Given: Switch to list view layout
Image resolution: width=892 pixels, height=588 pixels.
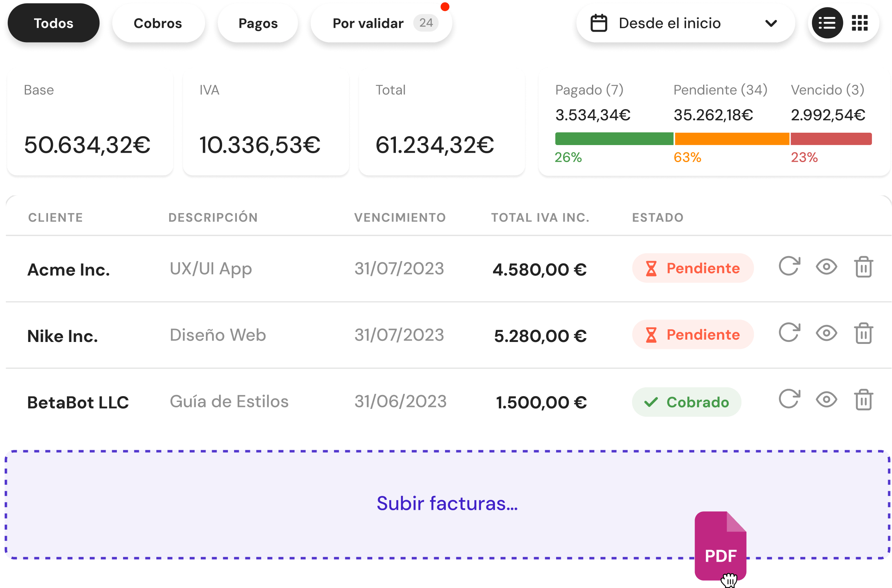Looking at the screenshot, I should 827,23.
